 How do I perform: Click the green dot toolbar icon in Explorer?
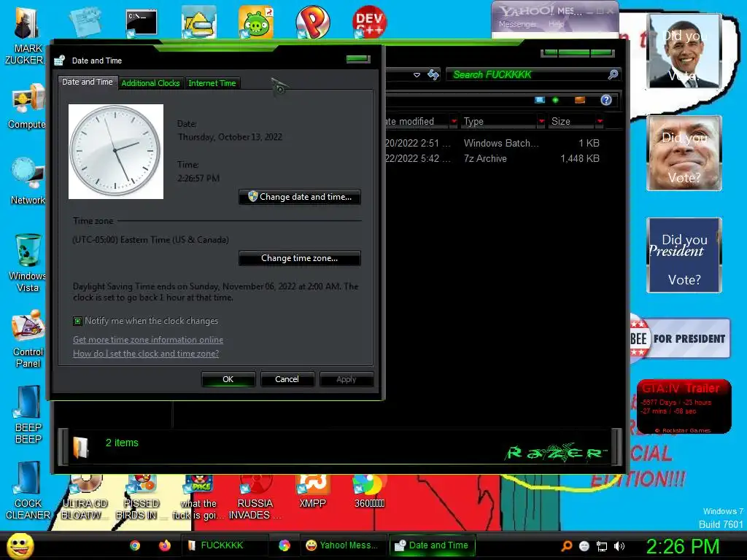pos(555,100)
